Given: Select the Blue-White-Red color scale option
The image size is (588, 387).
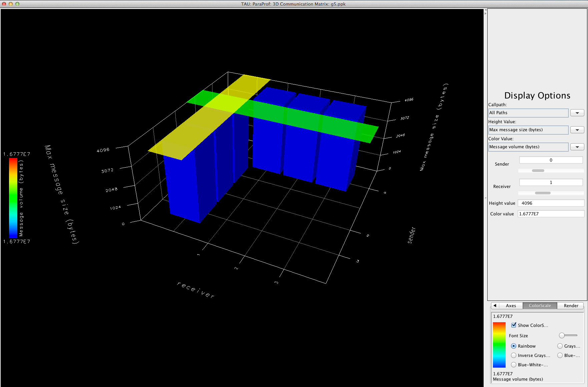Looking at the screenshot, I should (x=514, y=365).
